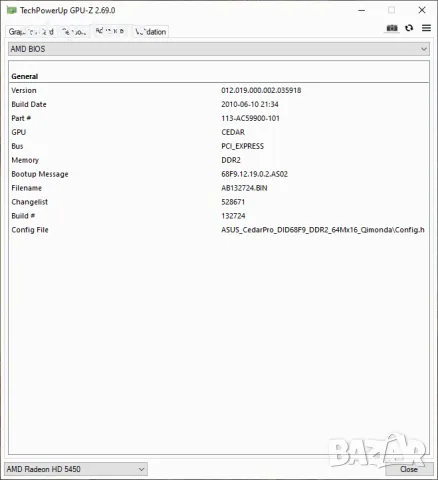Select the Bus row label
This screenshot has height=480, width=438.
[17, 146]
